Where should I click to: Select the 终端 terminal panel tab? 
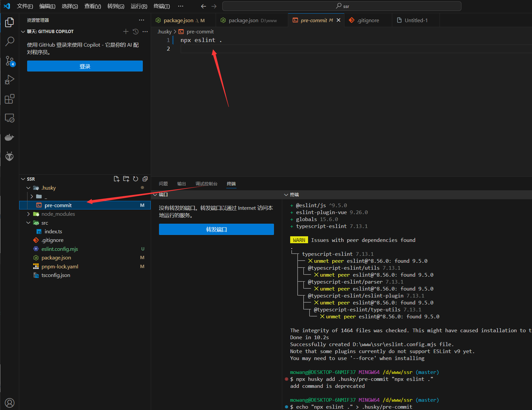[231, 184]
